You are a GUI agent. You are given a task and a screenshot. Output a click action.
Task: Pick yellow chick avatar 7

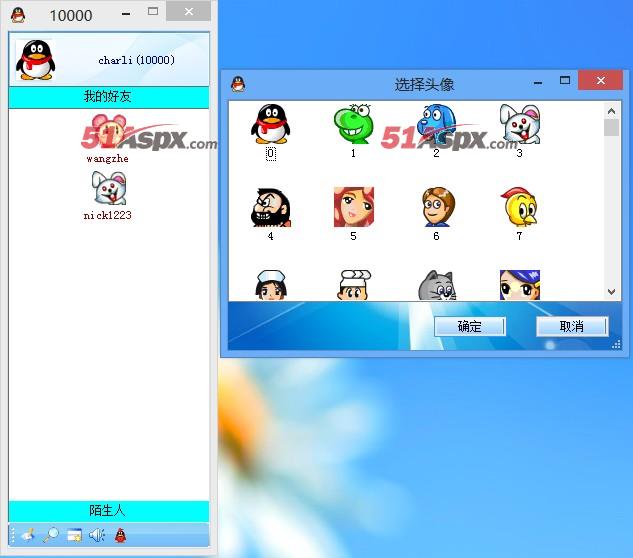[520, 207]
